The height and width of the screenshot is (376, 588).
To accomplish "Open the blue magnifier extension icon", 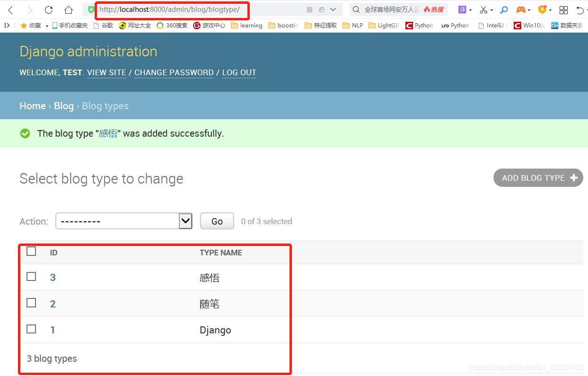I will coord(504,9).
